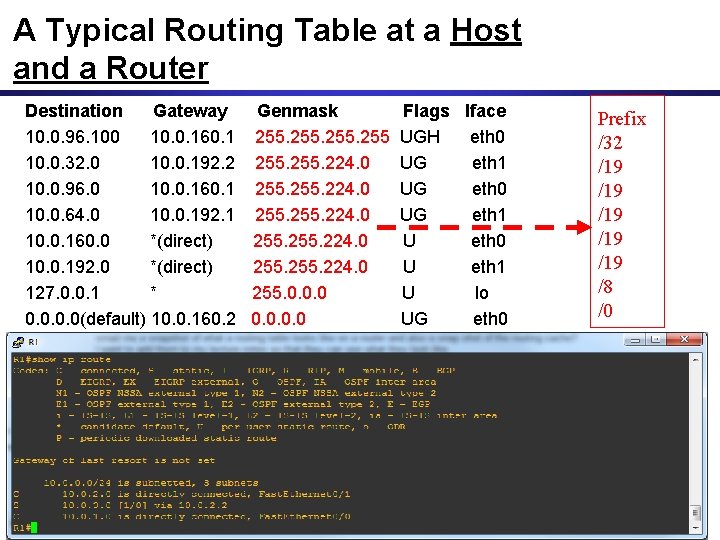The image size is (720, 540).
Task: Click the terminal scrollbar thumb
Action: (695, 512)
